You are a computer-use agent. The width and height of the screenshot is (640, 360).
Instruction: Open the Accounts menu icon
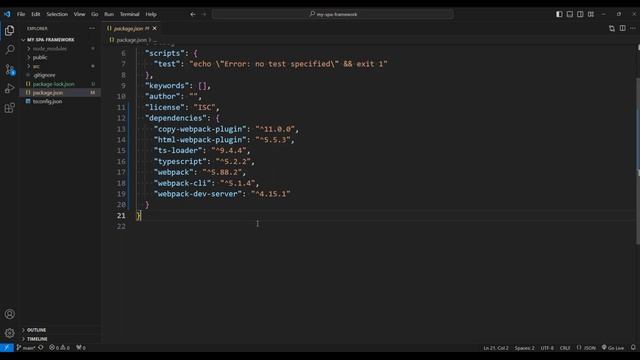[x=9, y=314]
